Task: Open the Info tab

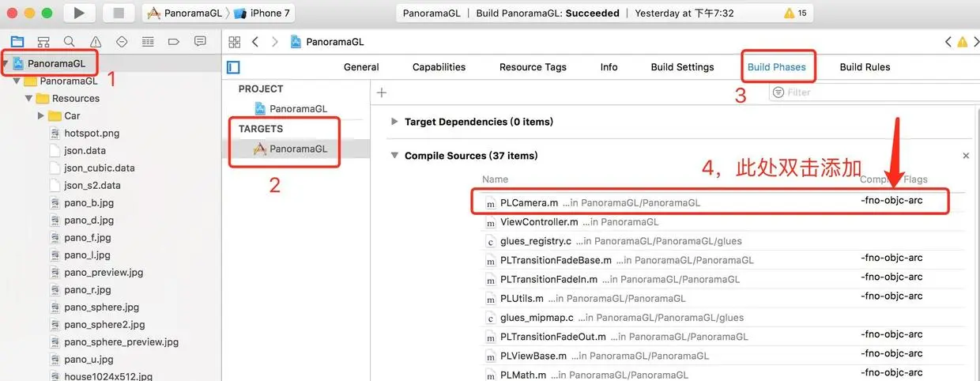Action: pos(609,67)
